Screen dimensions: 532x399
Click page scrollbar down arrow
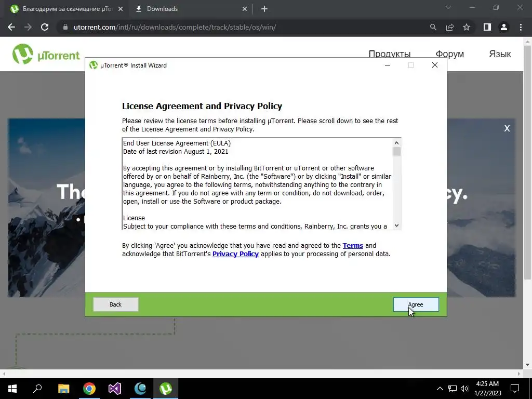pyautogui.click(x=527, y=365)
